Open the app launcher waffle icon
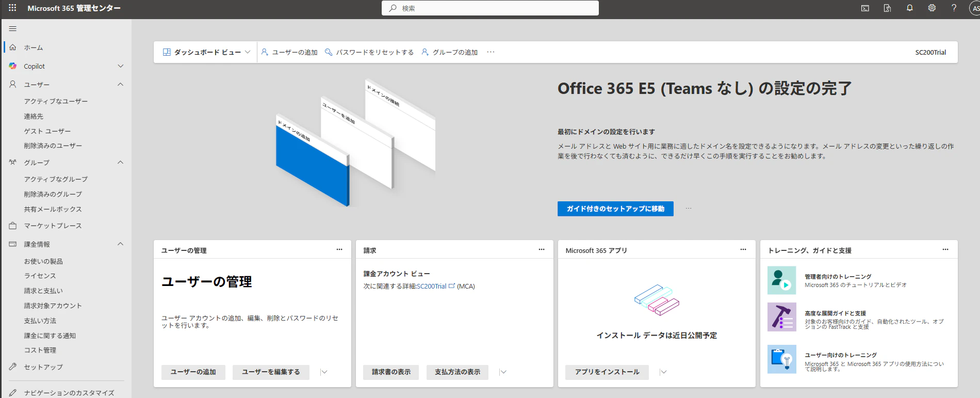980x398 pixels. coord(12,8)
